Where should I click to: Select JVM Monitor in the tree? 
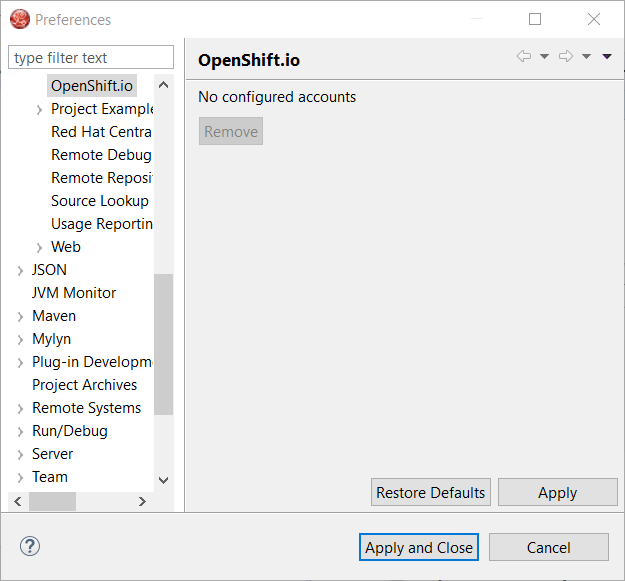click(x=74, y=293)
